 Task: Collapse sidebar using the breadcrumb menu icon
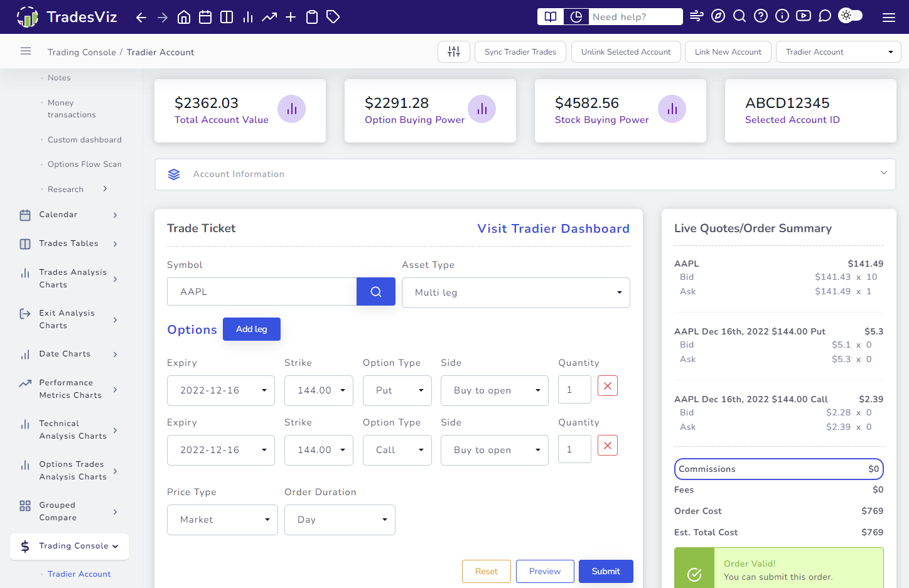coord(26,51)
